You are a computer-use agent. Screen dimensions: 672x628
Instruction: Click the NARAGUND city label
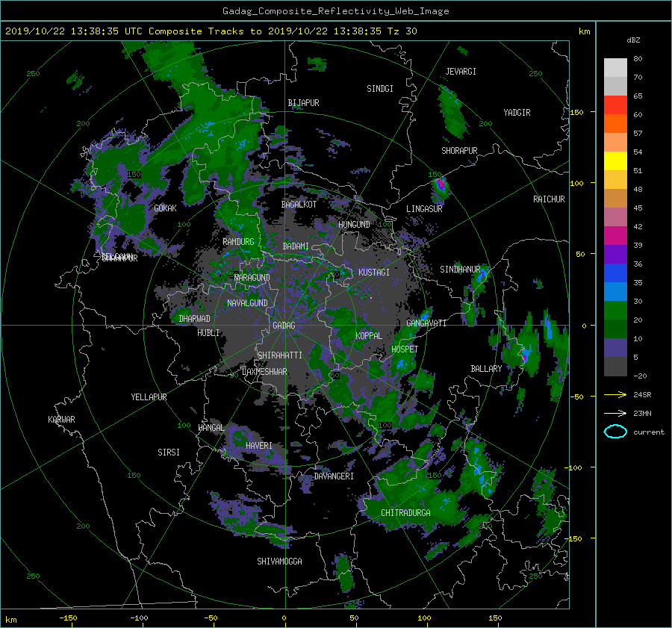tap(252, 278)
